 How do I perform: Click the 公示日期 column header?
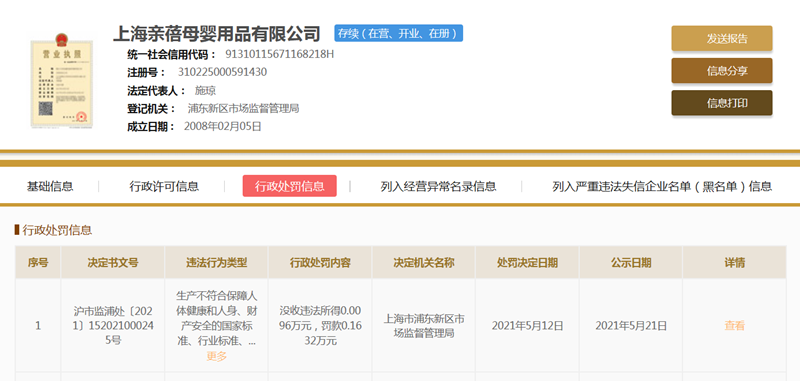[631, 263]
